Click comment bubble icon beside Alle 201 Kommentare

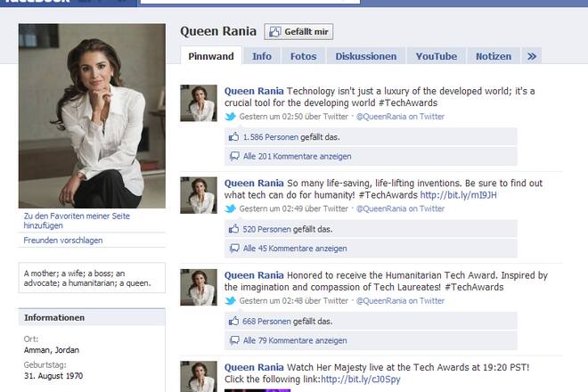tap(234, 156)
